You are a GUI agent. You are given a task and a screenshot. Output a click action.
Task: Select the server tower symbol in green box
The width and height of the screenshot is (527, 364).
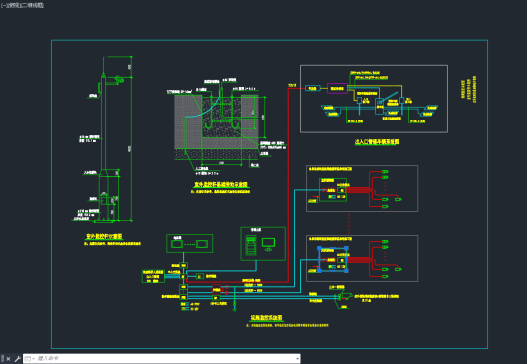point(251,245)
